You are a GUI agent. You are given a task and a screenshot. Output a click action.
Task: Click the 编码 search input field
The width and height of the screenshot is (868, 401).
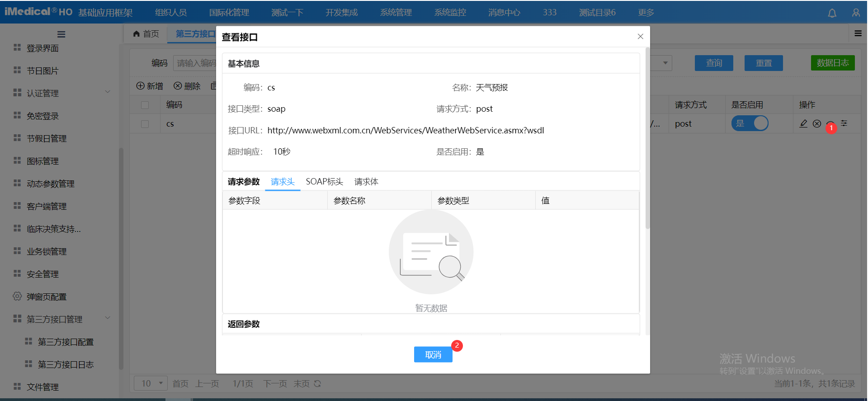pyautogui.click(x=195, y=63)
